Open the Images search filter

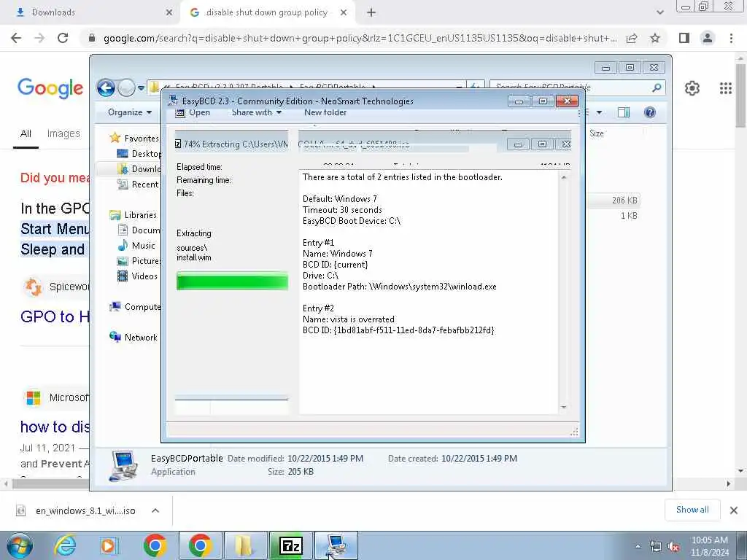(63, 134)
